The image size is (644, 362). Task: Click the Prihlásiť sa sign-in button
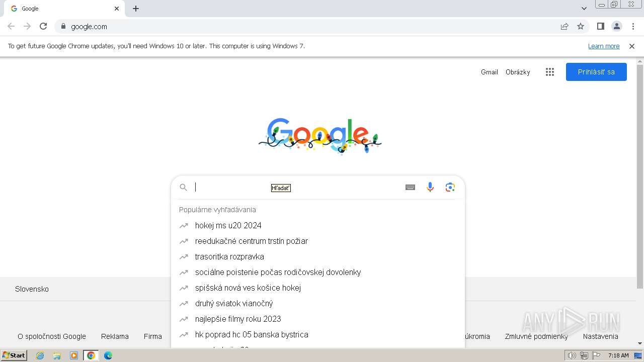596,72
